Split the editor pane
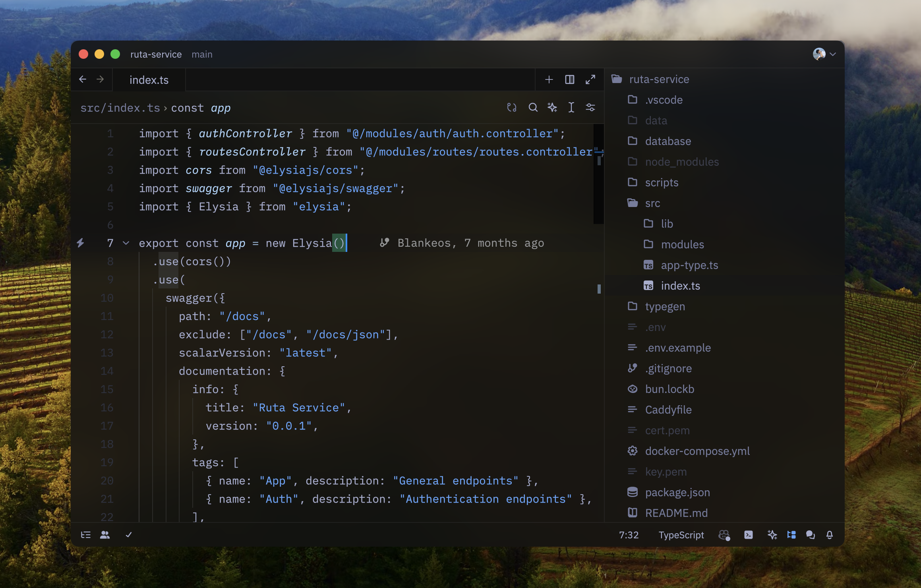921x588 pixels. 569,79
